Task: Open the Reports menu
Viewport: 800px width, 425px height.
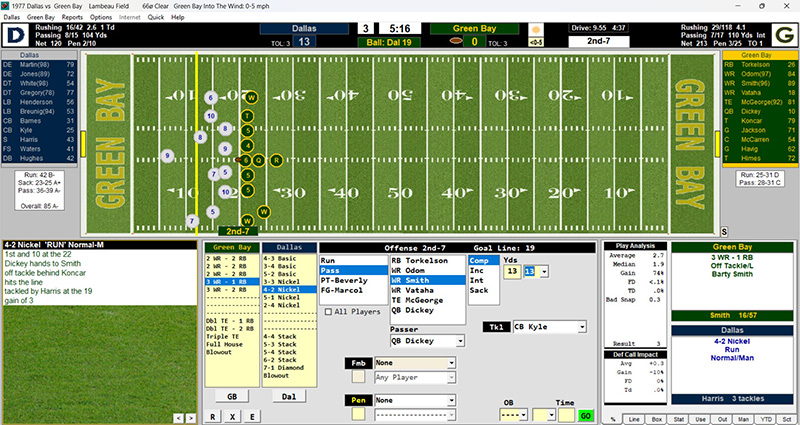Action: click(x=72, y=17)
